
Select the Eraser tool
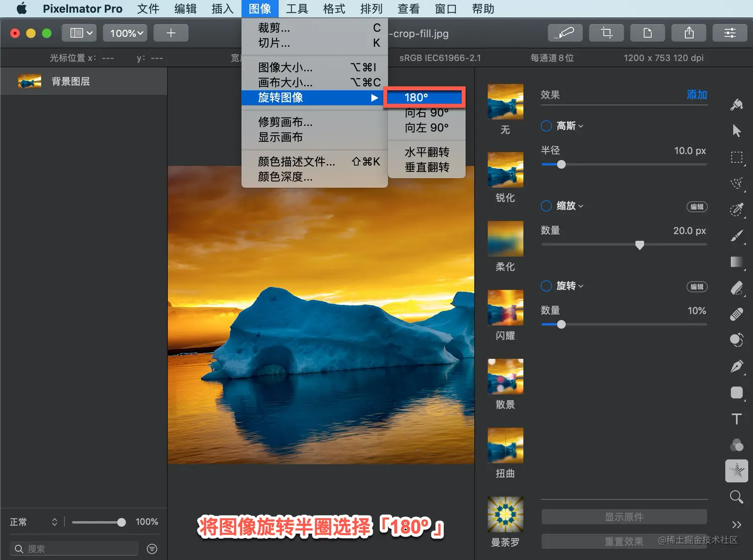coord(737,288)
